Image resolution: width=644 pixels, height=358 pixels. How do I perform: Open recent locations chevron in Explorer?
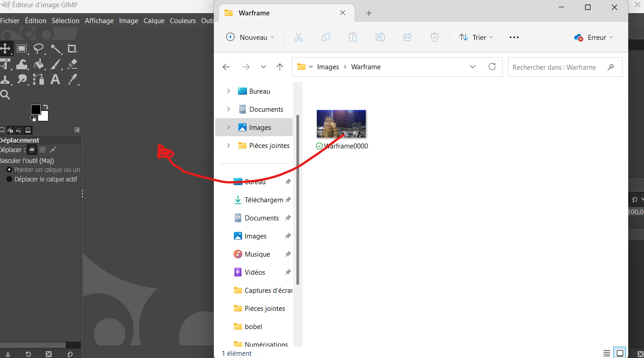[263, 67]
